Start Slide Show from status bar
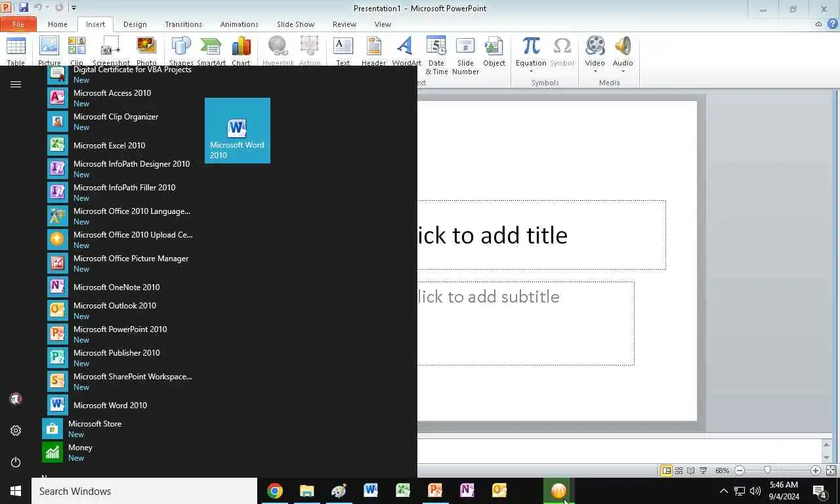 click(703, 471)
